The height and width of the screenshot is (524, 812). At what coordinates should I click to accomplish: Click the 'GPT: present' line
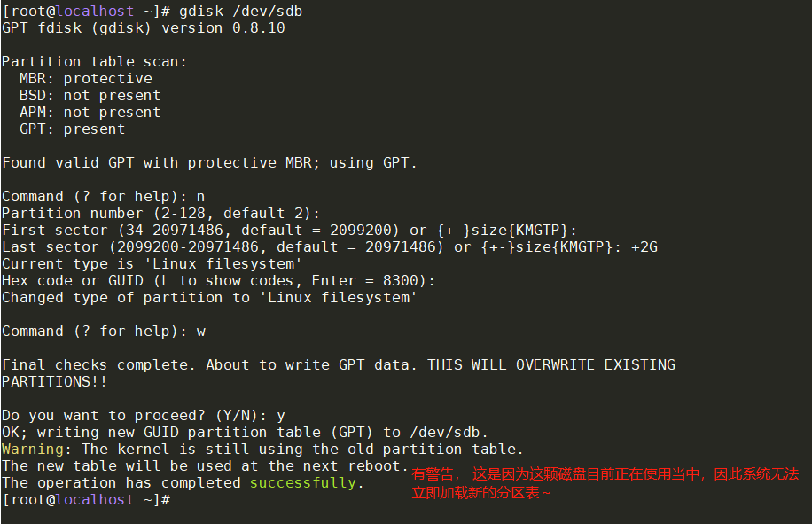(x=73, y=129)
